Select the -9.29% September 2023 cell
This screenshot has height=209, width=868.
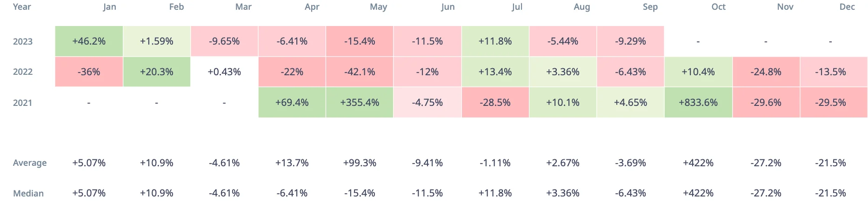(630, 41)
